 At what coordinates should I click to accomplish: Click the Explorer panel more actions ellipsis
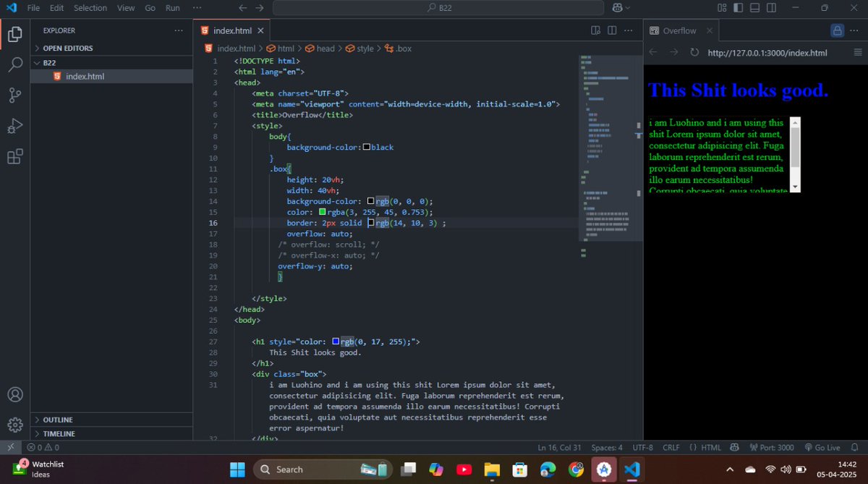(179, 30)
